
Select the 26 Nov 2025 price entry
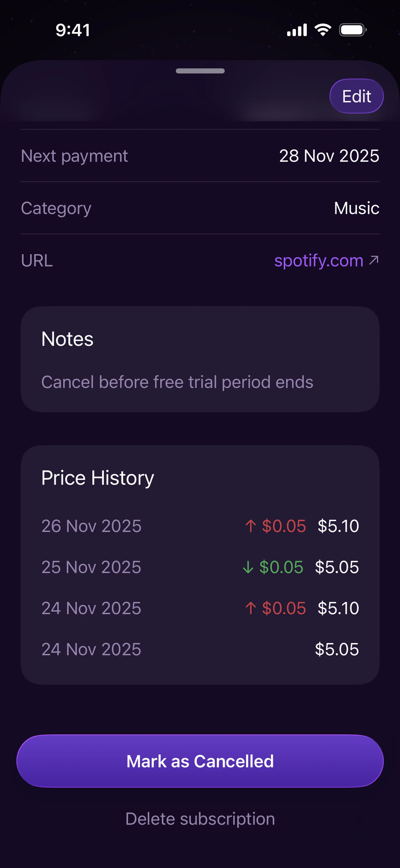pos(200,526)
